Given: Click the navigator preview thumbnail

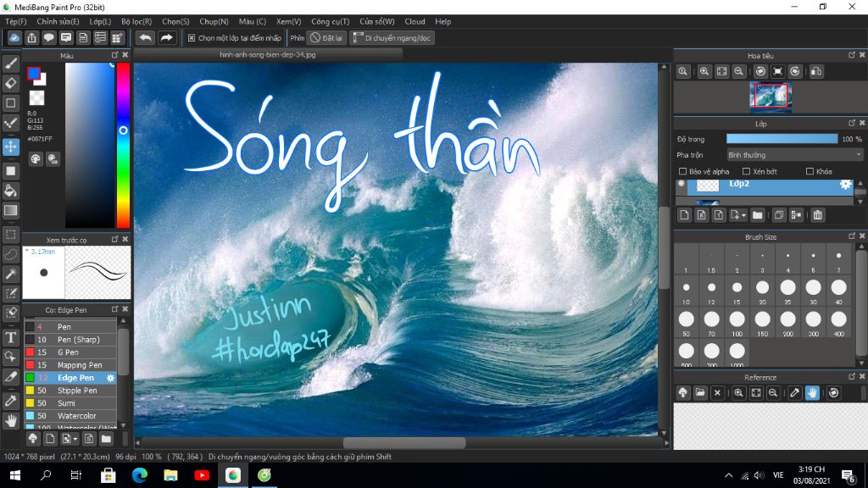Looking at the screenshot, I should tap(771, 95).
